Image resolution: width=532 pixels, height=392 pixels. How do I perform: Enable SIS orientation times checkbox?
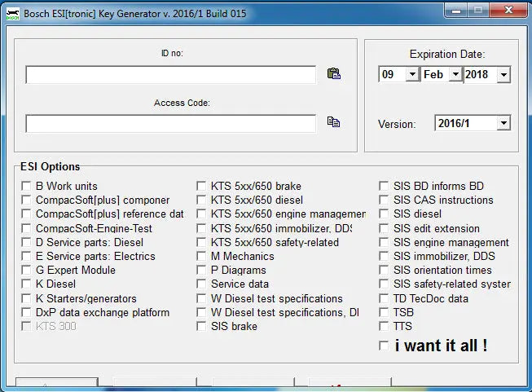click(x=384, y=270)
